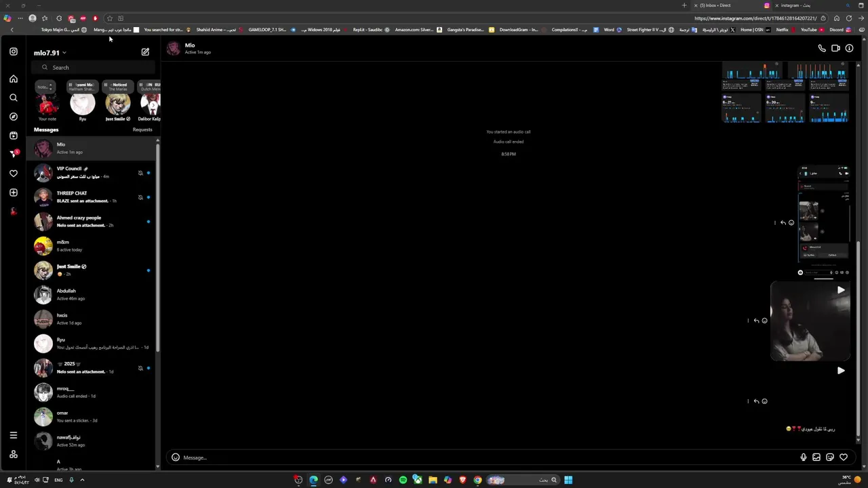This screenshot has width=868, height=488.
Task: Click the conversation list scrollbar
Action: point(158,247)
